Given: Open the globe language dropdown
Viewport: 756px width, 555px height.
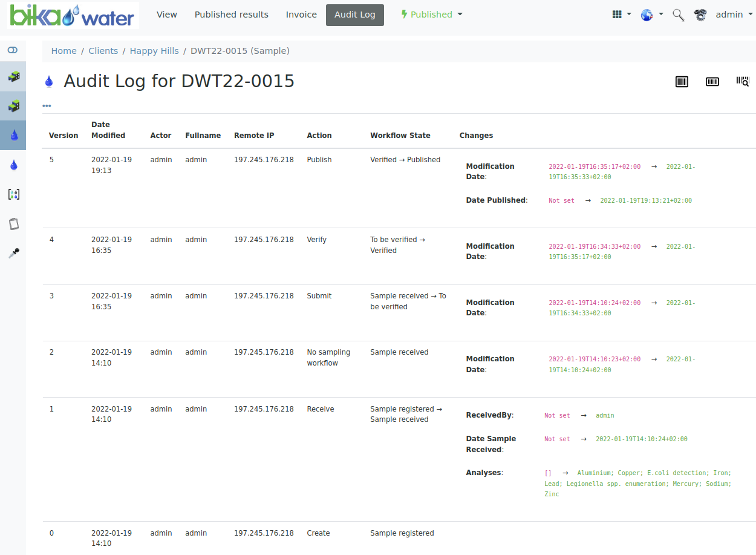Looking at the screenshot, I should coord(651,15).
